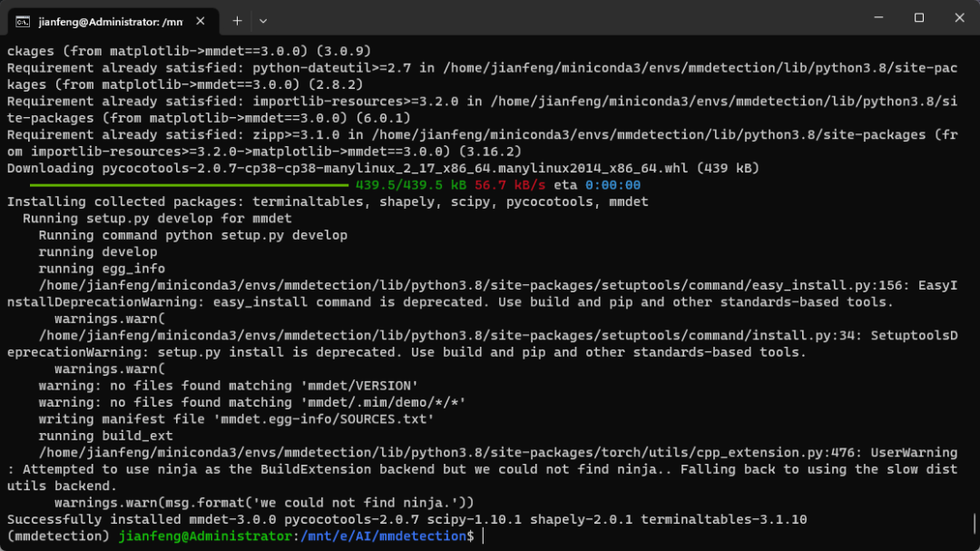
Task: Click the green 'jianfeng@Administrator' prompt text
Action: (205, 536)
